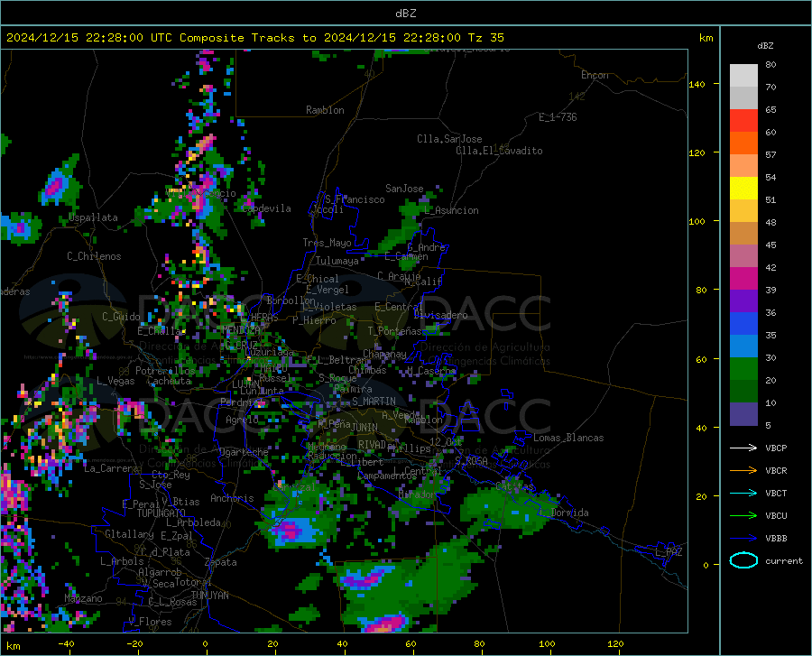Click the Tres_Mayo label
The width and height of the screenshot is (812, 656).
point(327,243)
